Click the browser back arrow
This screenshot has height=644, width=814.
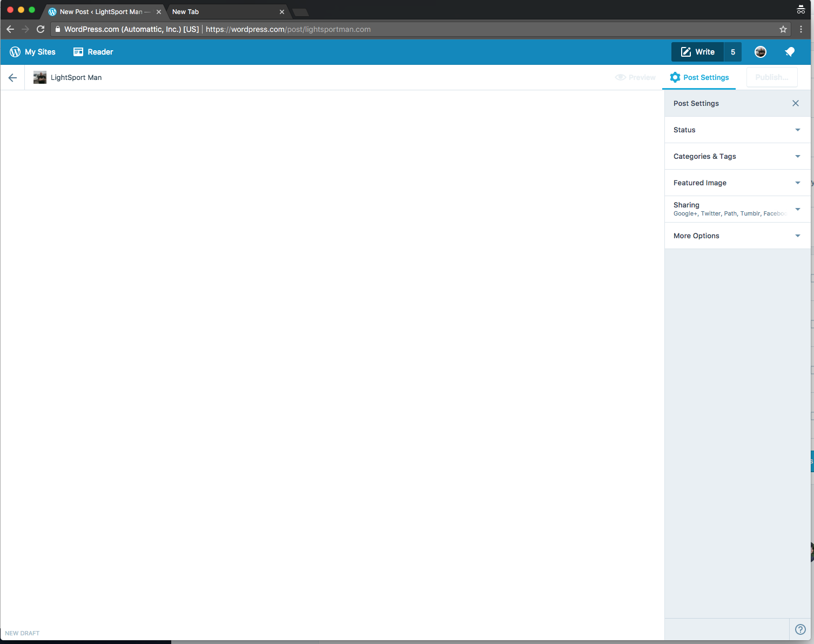10,29
